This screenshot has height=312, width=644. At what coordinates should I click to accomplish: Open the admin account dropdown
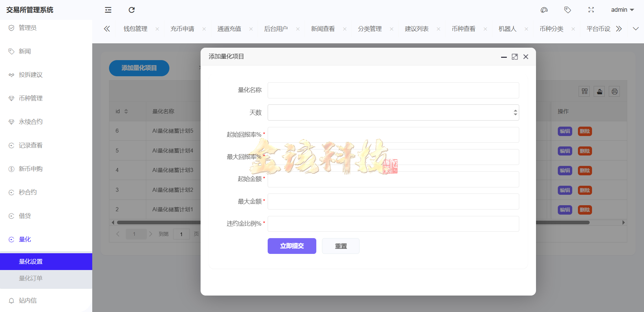tap(622, 10)
